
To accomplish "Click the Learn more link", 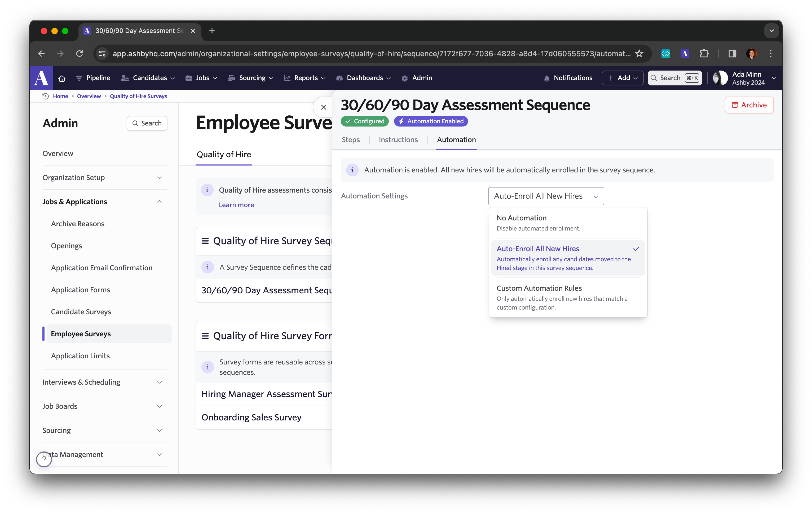I will tap(236, 205).
